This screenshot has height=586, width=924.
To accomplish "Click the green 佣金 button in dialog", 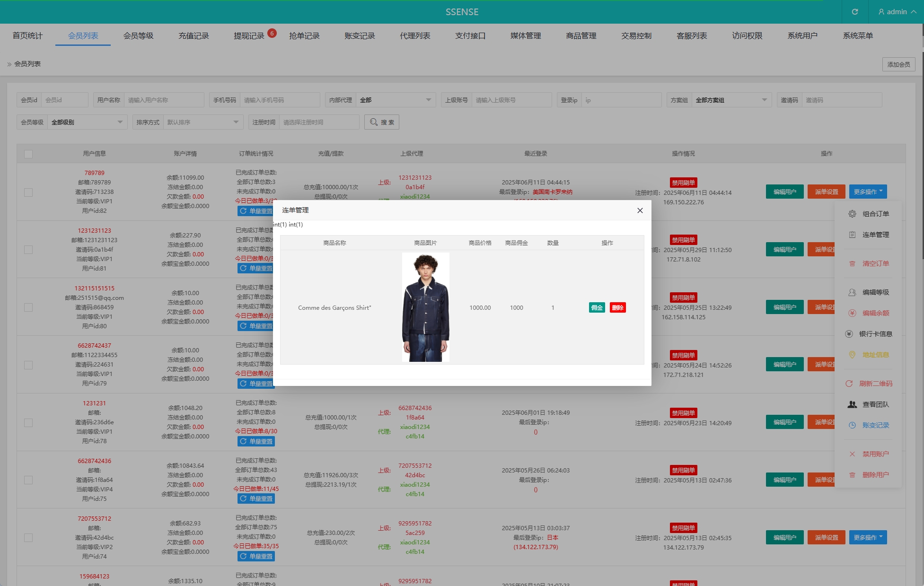I will (x=597, y=307).
